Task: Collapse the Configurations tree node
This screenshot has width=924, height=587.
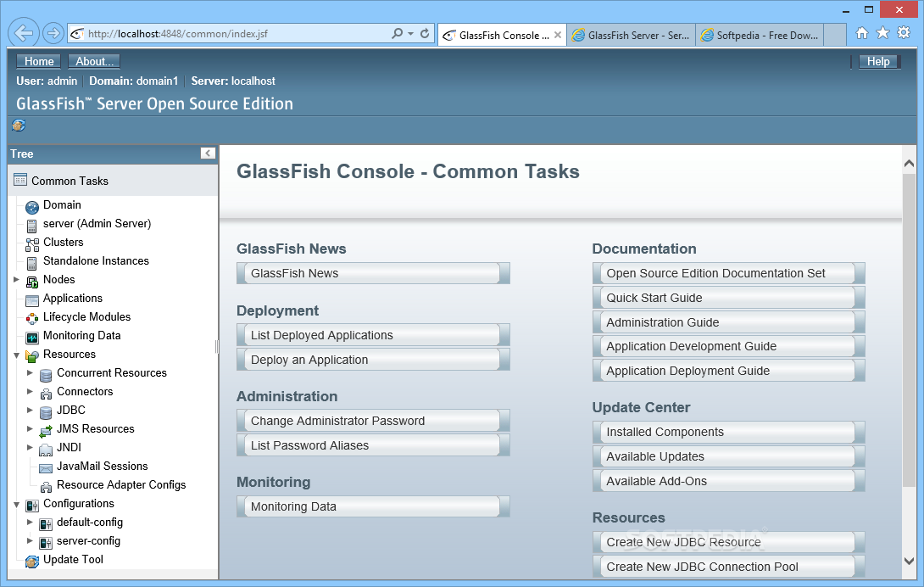Action: 16,505
